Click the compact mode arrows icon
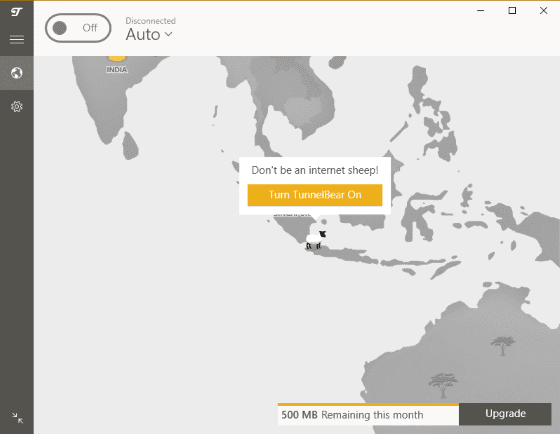Screen dimensions: 560x434 (x=18, y=418)
